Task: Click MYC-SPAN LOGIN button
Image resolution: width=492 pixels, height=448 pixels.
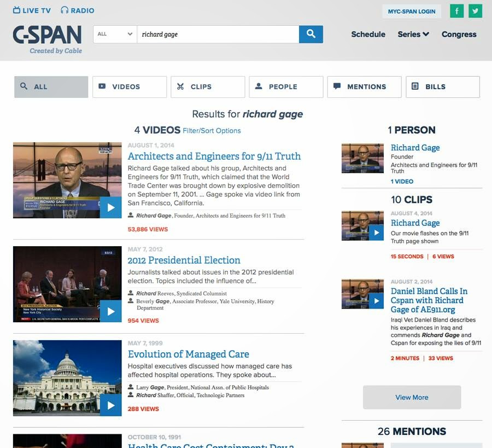Action: (x=411, y=11)
